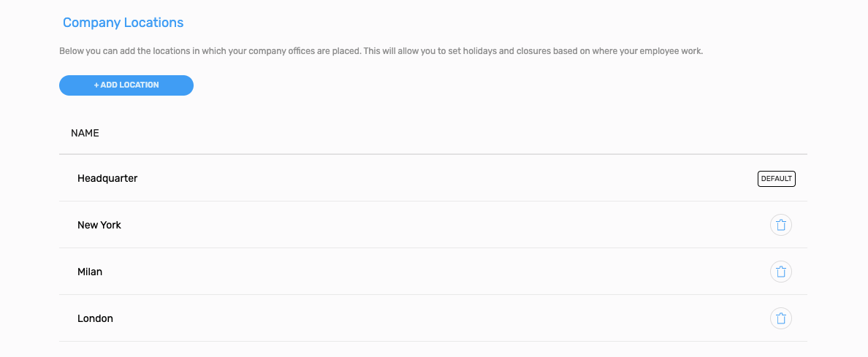Select the Headquarter location name
This screenshot has width=868, height=357.
(107, 178)
